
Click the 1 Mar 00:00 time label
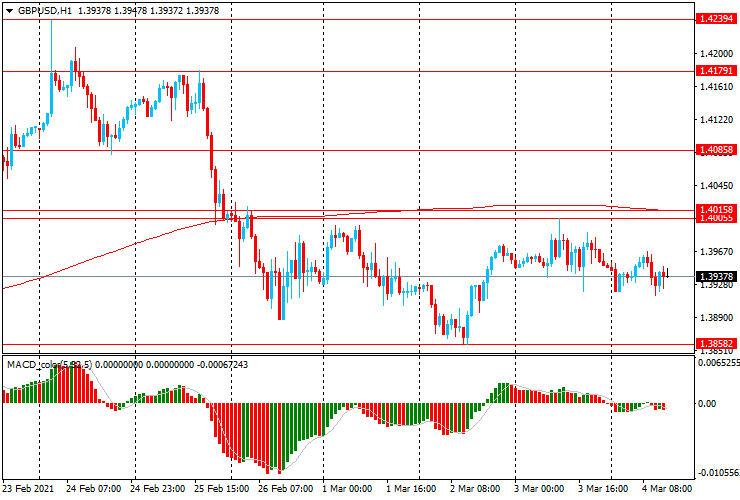[347, 488]
